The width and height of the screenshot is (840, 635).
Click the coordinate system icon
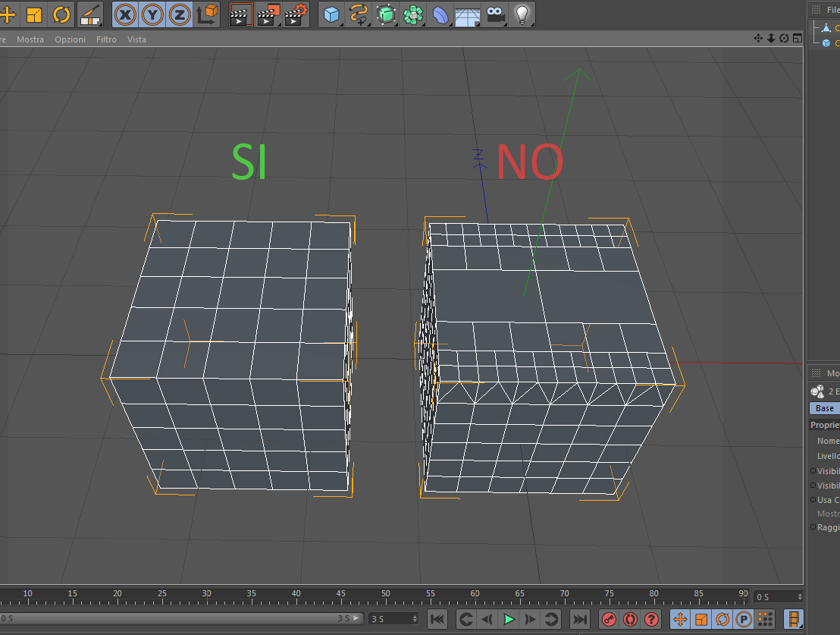[207, 14]
